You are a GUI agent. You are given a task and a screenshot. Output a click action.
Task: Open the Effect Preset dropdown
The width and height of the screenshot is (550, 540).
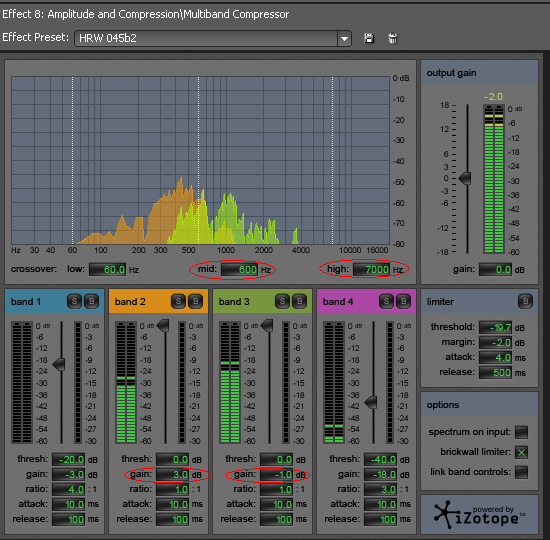[x=344, y=38]
